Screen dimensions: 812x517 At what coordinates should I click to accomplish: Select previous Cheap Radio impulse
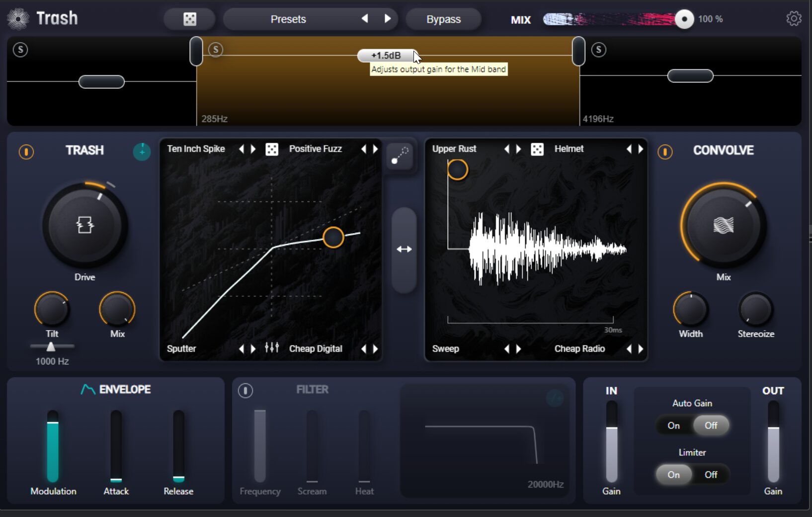[629, 348]
